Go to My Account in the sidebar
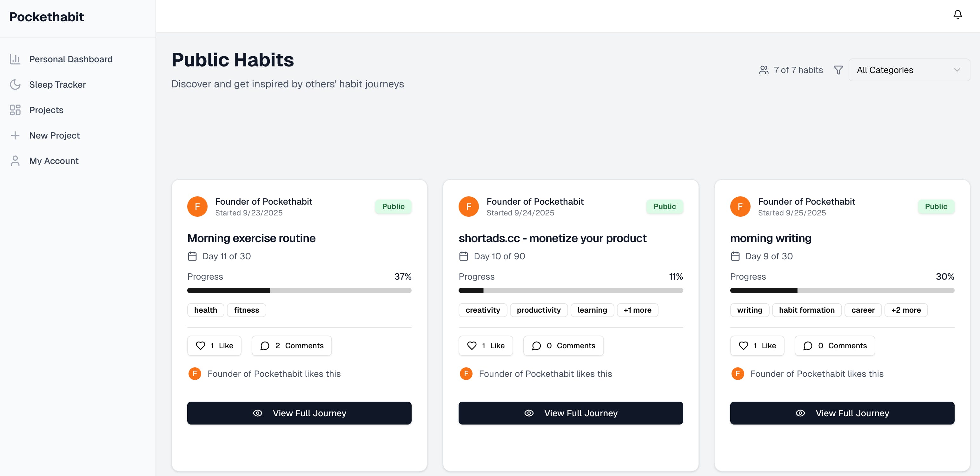This screenshot has width=980, height=476. 54,161
